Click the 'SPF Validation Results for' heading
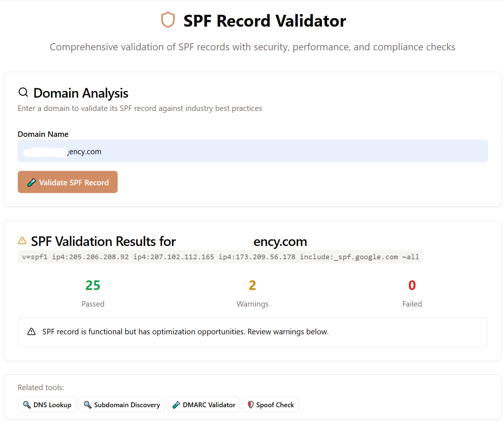 click(x=103, y=242)
